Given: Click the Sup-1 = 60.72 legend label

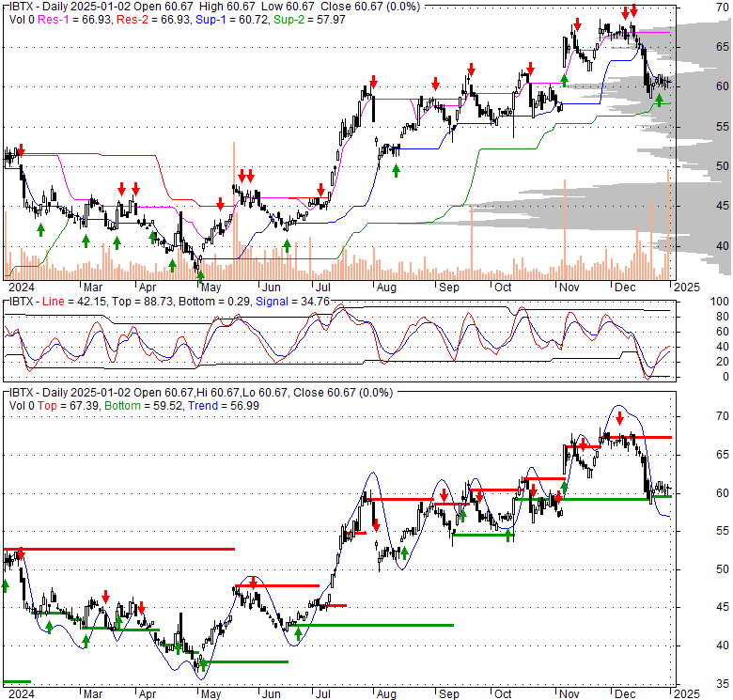Looking at the screenshot, I should click(x=232, y=20).
